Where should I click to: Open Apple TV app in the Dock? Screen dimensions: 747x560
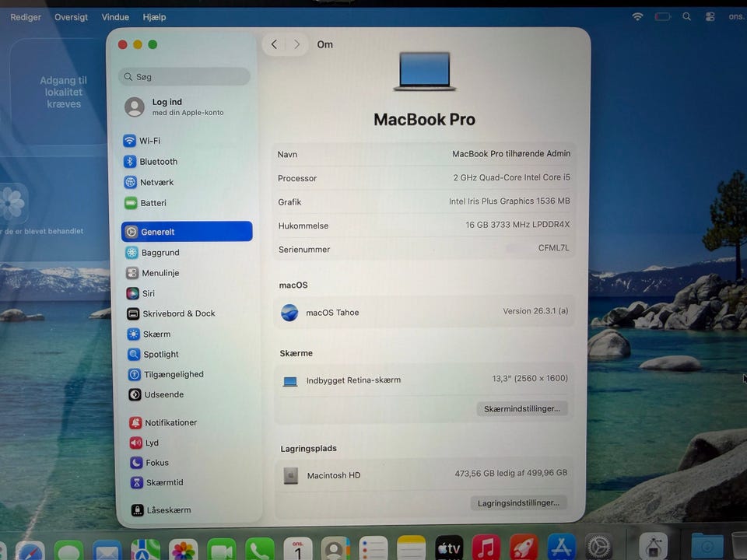[x=449, y=549]
